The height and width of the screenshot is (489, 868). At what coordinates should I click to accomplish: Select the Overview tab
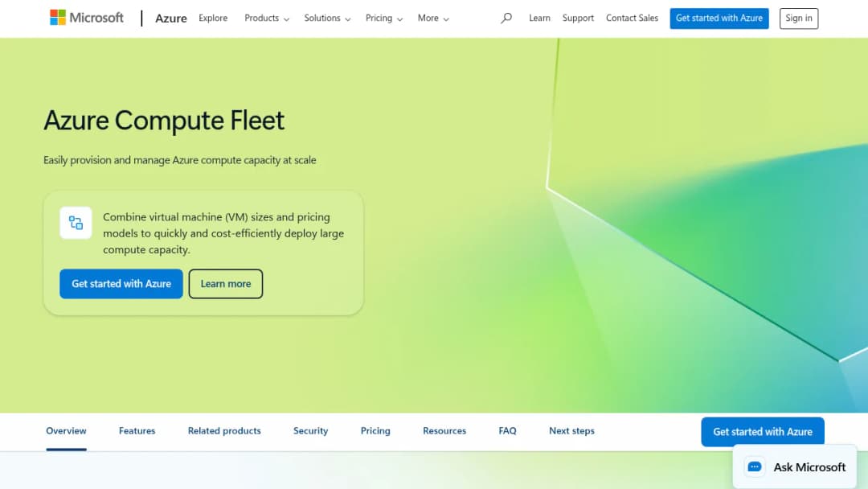point(66,431)
